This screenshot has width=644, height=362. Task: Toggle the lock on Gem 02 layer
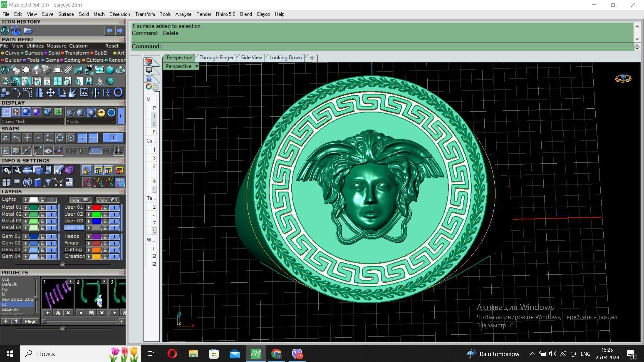point(42,243)
